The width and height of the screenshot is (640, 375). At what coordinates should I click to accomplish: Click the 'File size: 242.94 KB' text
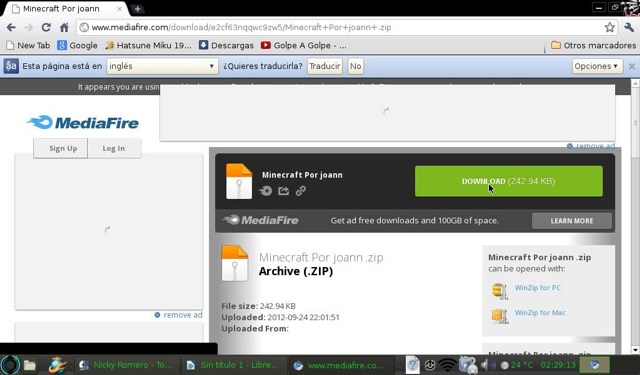(258, 306)
